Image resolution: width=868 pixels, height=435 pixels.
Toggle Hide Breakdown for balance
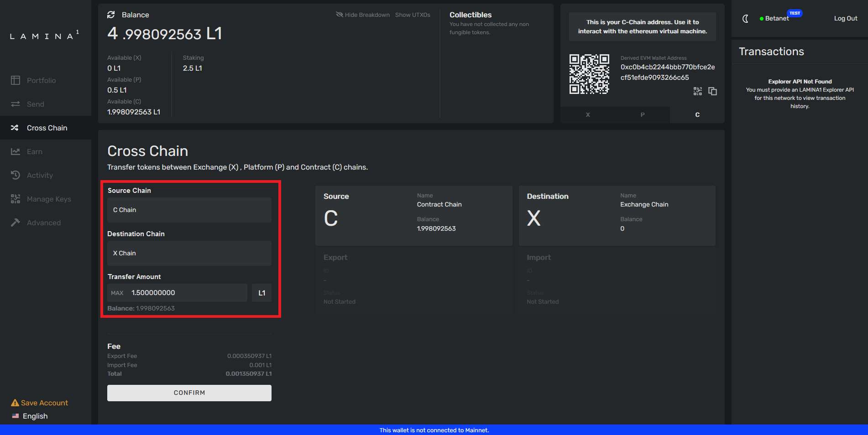click(363, 15)
